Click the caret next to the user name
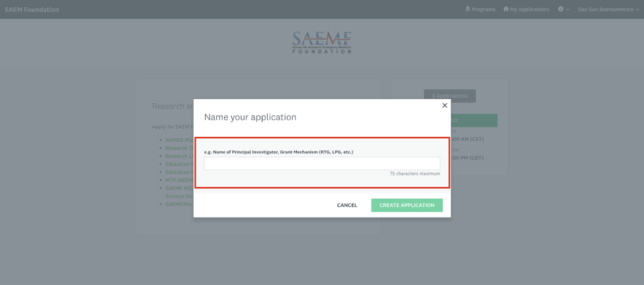Image resolution: width=644 pixels, height=285 pixels. (637, 10)
